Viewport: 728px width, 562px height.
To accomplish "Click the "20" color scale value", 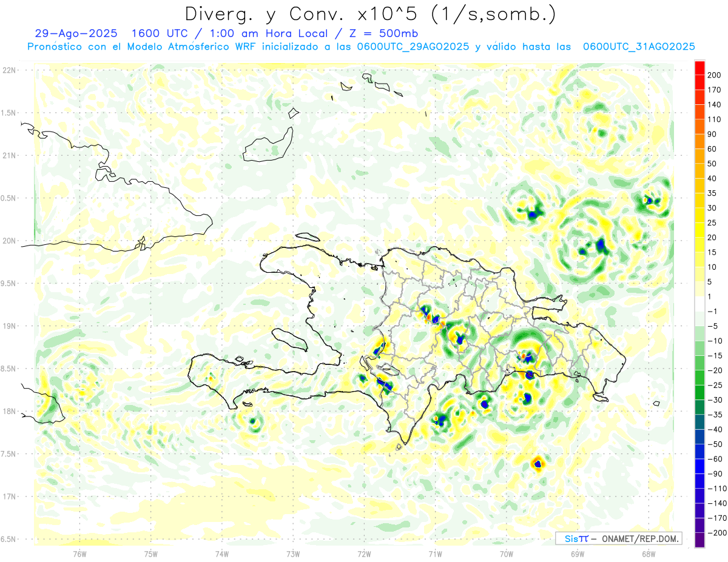I will click(x=712, y=238).
